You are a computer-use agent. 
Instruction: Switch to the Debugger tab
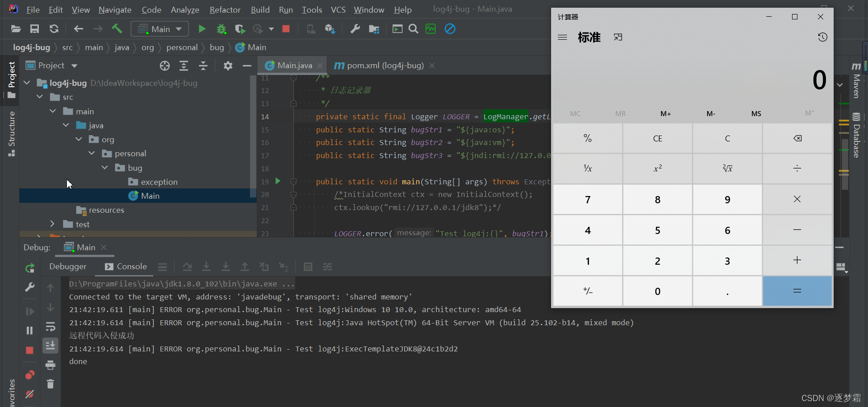point(68,267)
